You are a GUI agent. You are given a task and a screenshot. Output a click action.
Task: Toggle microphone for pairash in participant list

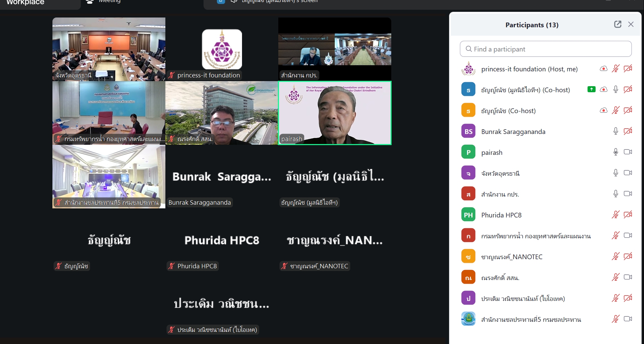pos(615,152)
